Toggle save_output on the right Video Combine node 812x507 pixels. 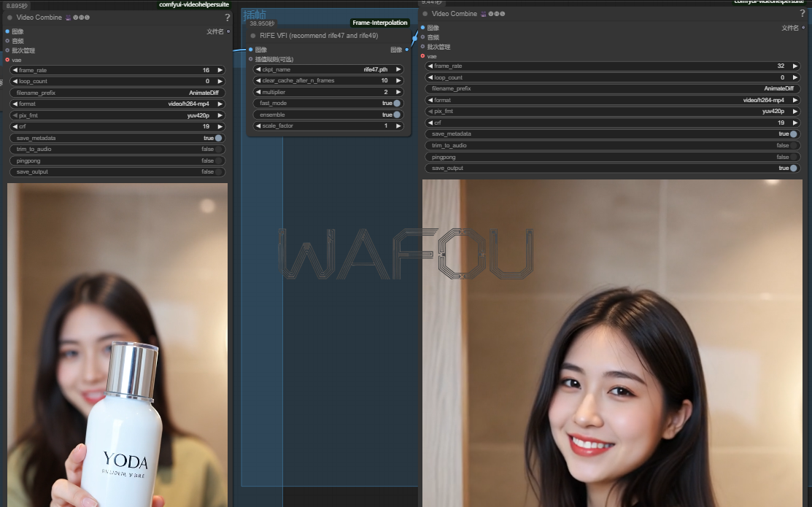(x=793, y=168)
